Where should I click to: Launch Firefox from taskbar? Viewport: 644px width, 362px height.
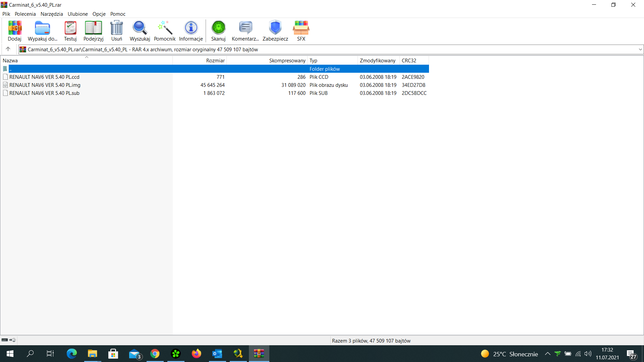(197, 354)
